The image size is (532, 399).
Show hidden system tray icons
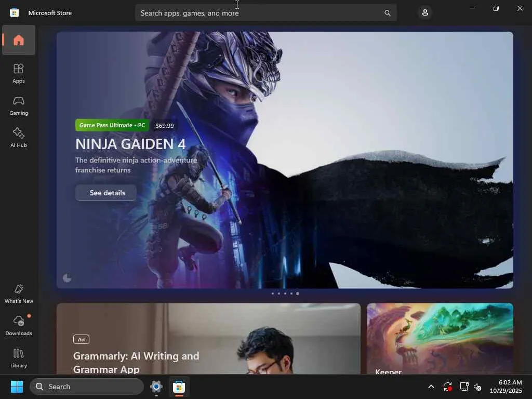pos(431,387)
